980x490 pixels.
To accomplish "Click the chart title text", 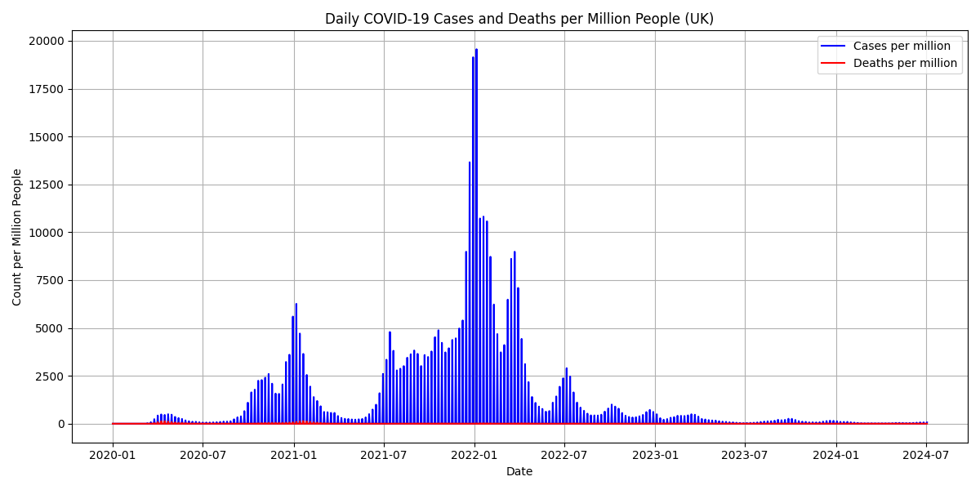I will pyautogui.click(x=519, y=19).
